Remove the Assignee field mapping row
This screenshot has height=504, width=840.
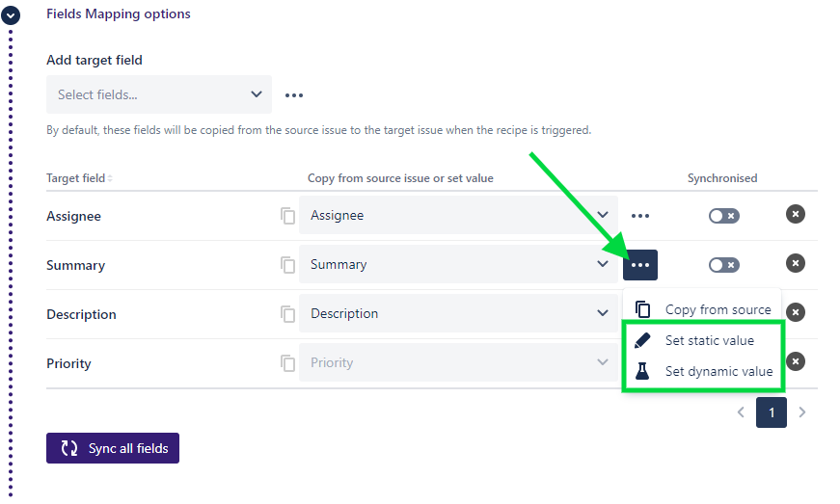click(795, 214)
